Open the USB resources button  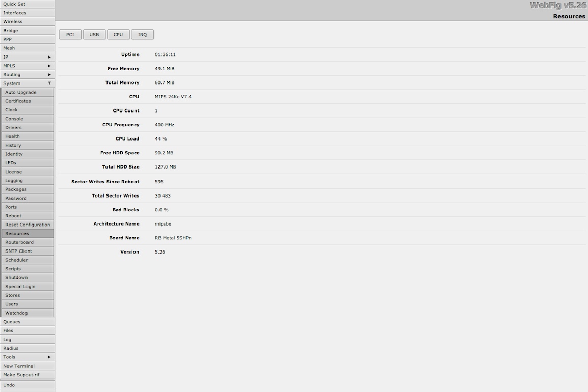[94, 35]
